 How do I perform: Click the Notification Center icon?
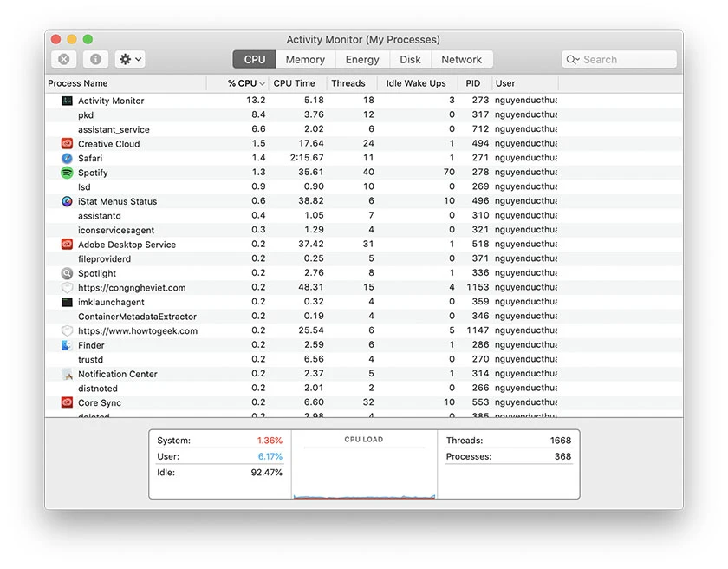[x=67, y=374]
